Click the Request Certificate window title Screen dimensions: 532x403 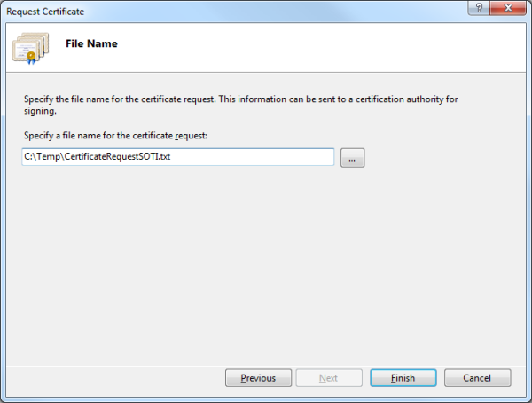point(45,12)
